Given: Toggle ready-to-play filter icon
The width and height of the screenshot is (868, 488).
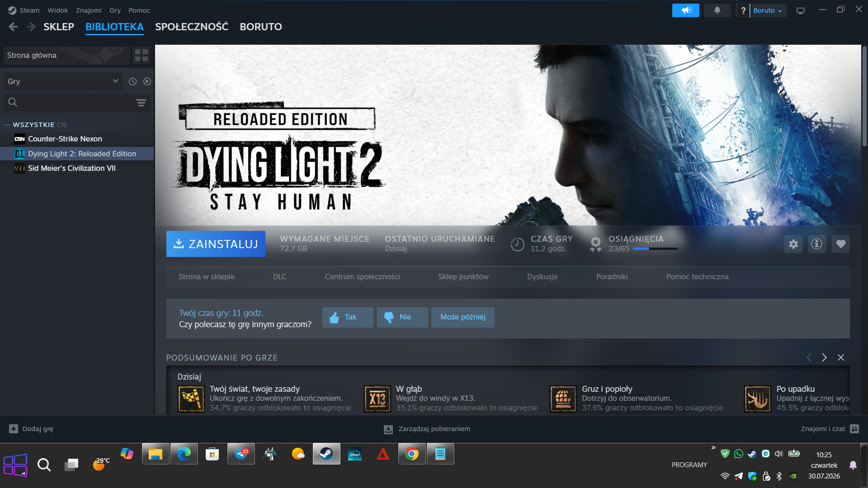Looking at the screenshot, I should 147,81.
